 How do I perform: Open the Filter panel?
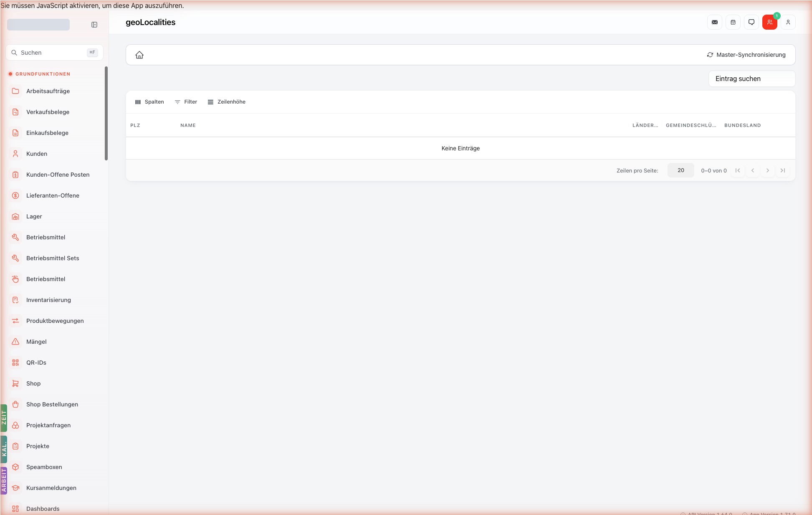point(186,102)
